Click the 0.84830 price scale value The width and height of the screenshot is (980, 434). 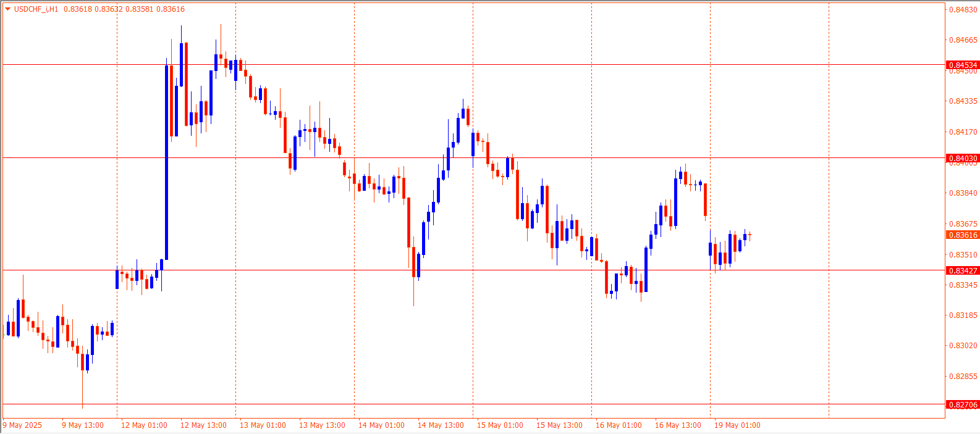(963, 9)
